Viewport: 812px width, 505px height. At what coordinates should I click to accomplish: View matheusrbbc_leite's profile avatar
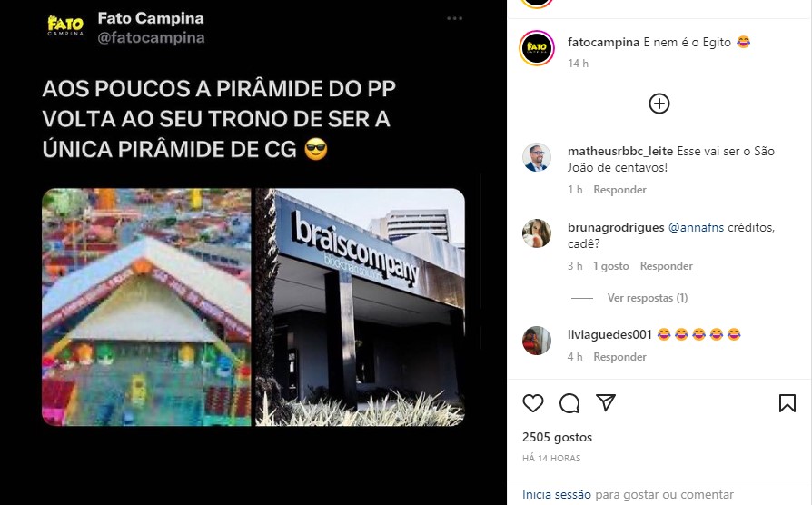tap(537, 157)
